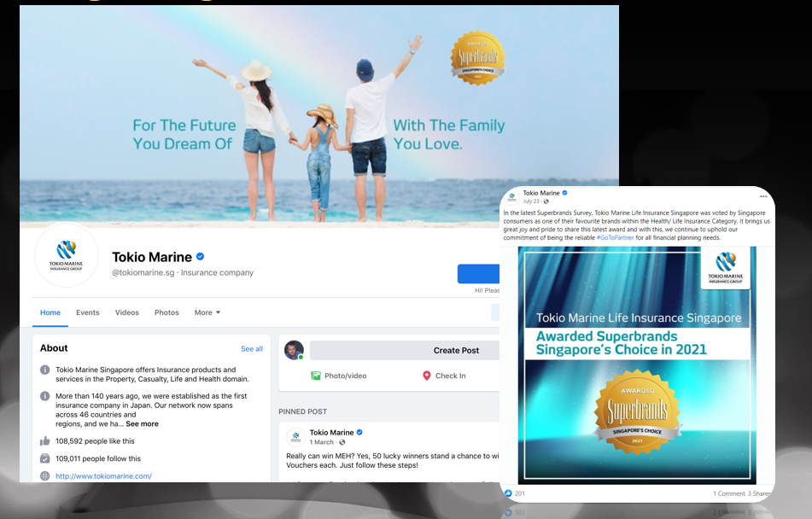Open the three-dot menu on the Superbrands post

763,196
